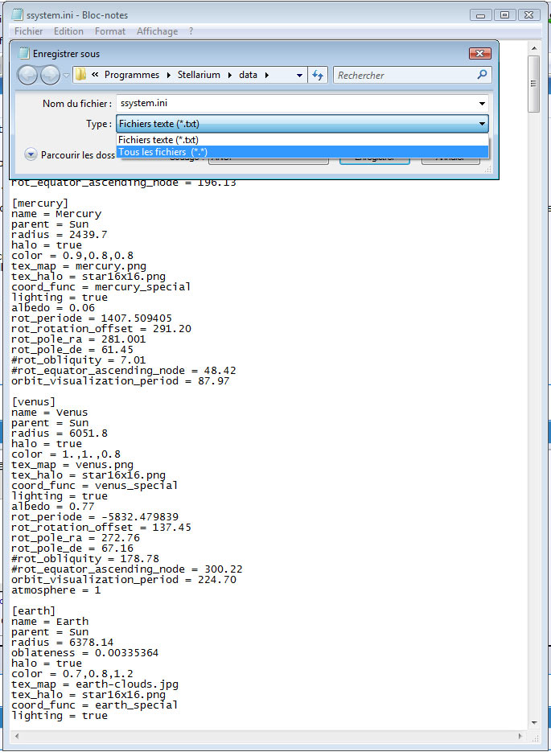The width and height of the screenshot is (551, 756).
Task: Refresh the data folder with the refresh icon
Action: point(318,75)
